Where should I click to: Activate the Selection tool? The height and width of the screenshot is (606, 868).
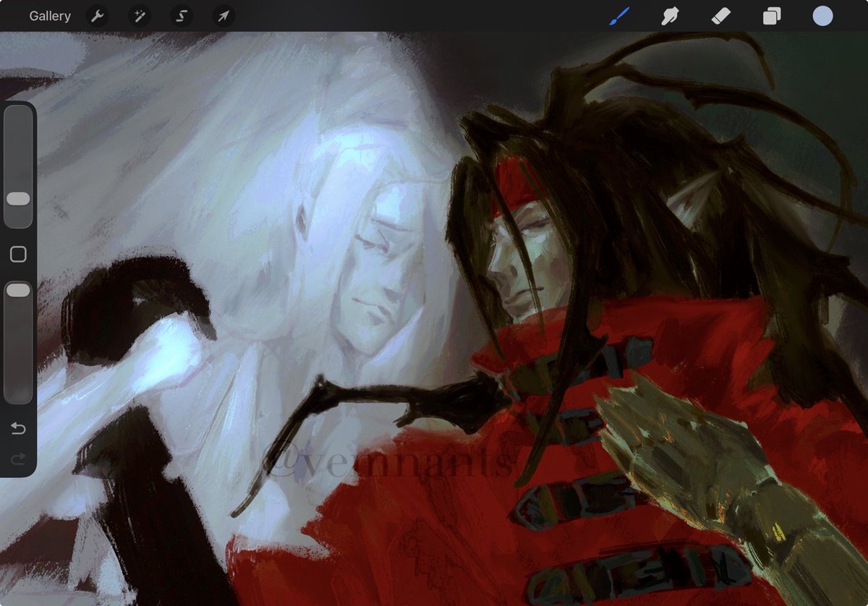(x=182, y=16)
